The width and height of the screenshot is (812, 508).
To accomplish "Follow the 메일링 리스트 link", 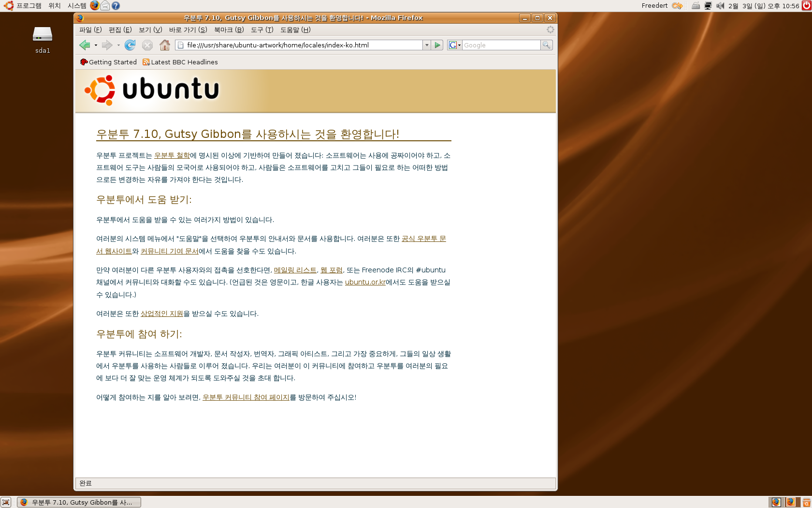I will 295,270.
